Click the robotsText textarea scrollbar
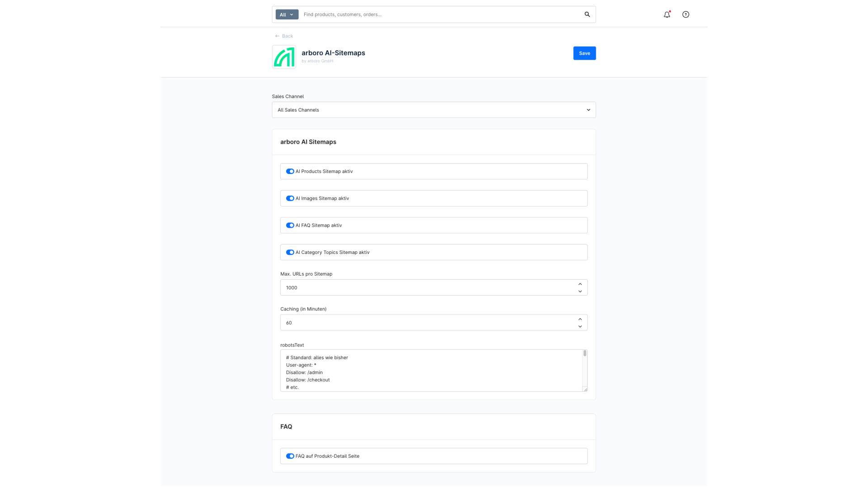 click(x=585, y=354)
